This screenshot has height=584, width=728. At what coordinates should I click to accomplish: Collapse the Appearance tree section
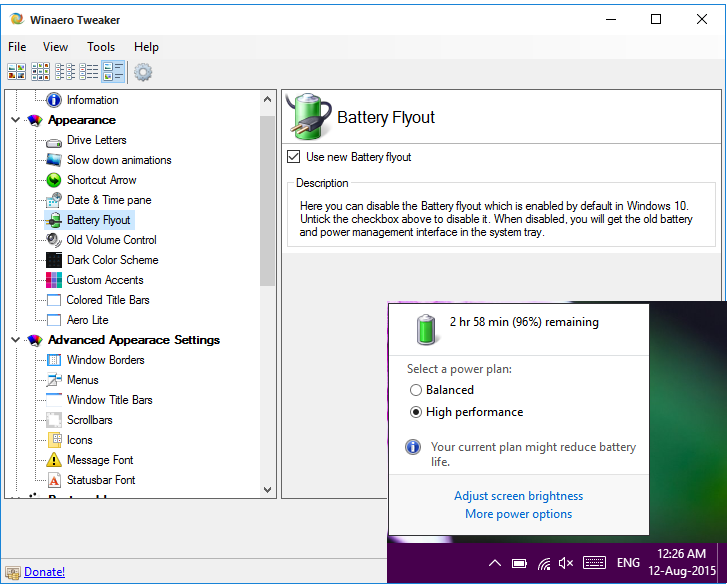15,120
